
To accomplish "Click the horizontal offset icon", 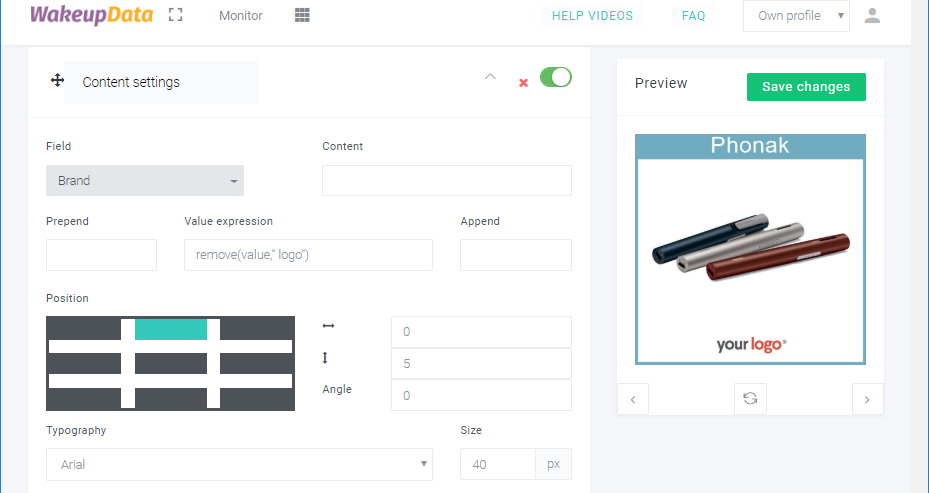I will coord(328,326).
